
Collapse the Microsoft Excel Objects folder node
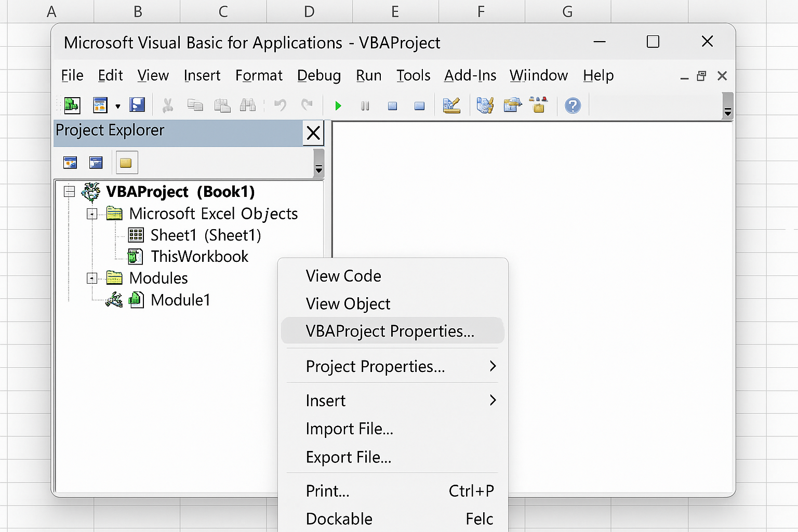92,214
